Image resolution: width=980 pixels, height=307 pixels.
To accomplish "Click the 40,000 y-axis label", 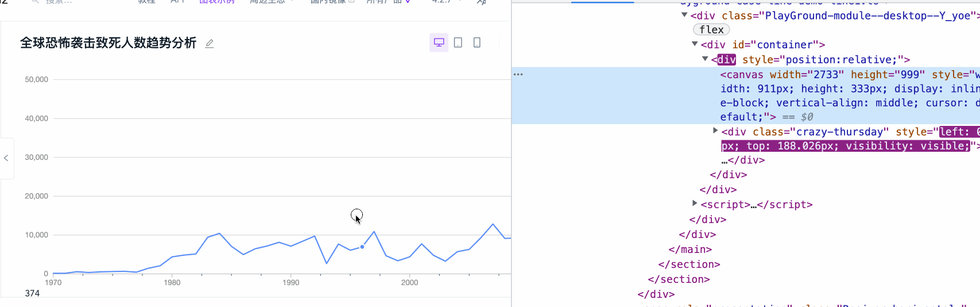I will coord(36,118).
